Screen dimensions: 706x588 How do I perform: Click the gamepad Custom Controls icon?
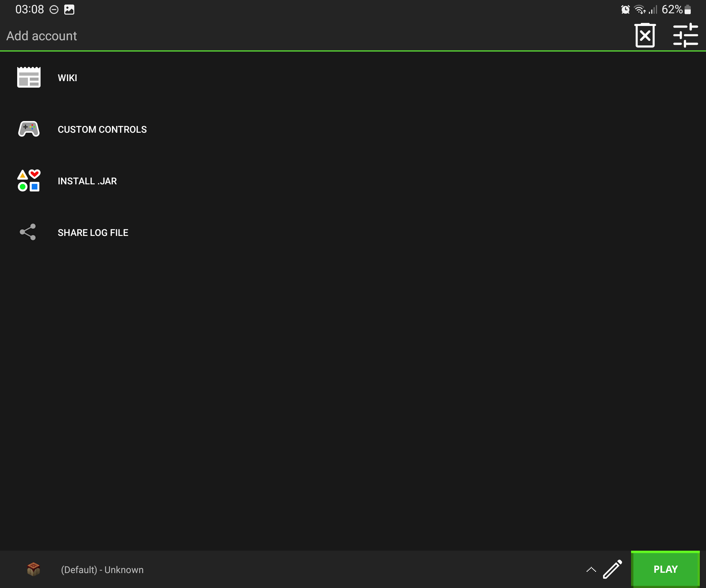click(x=29, y=129)
